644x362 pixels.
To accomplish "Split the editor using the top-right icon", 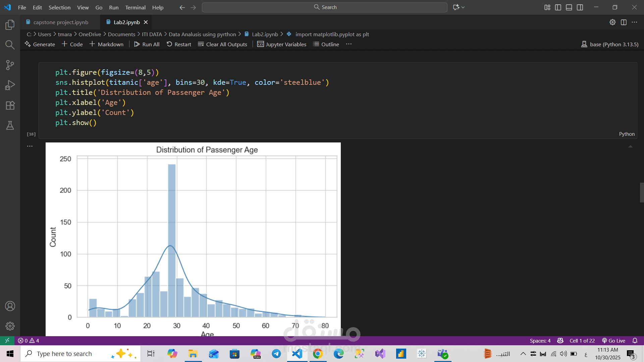I will coord(624,22).
